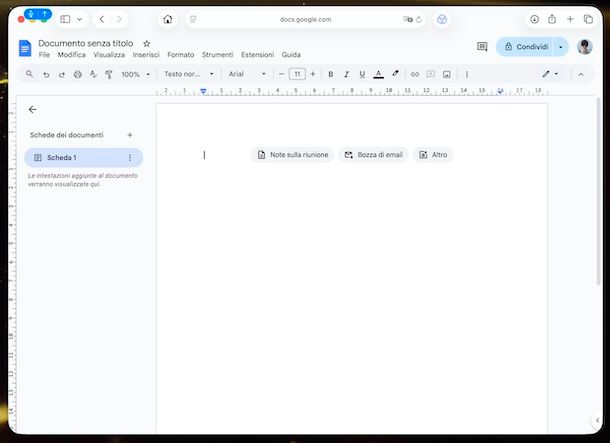The width and height of the screenshot is (610, 443).
Task: Click the docs.google.com address bar
Action: [x=305, y=19]
